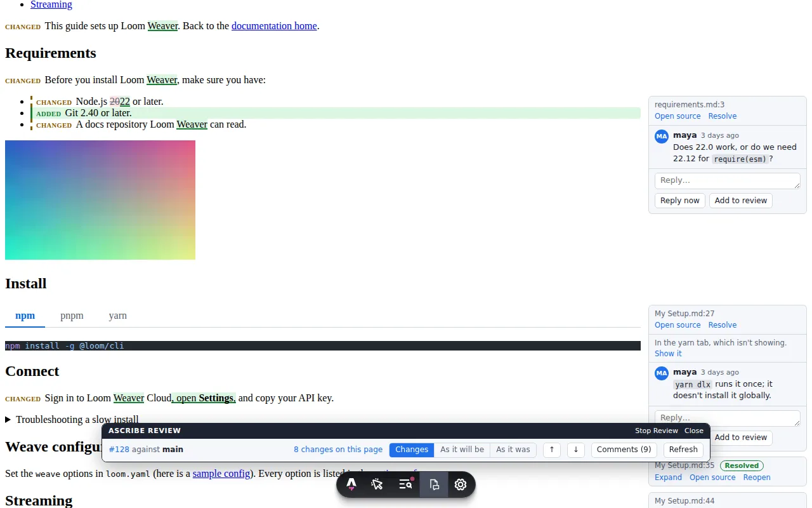Open Comments (9) panel
This screenshot has height=508, width=812.
click(624, 450)
